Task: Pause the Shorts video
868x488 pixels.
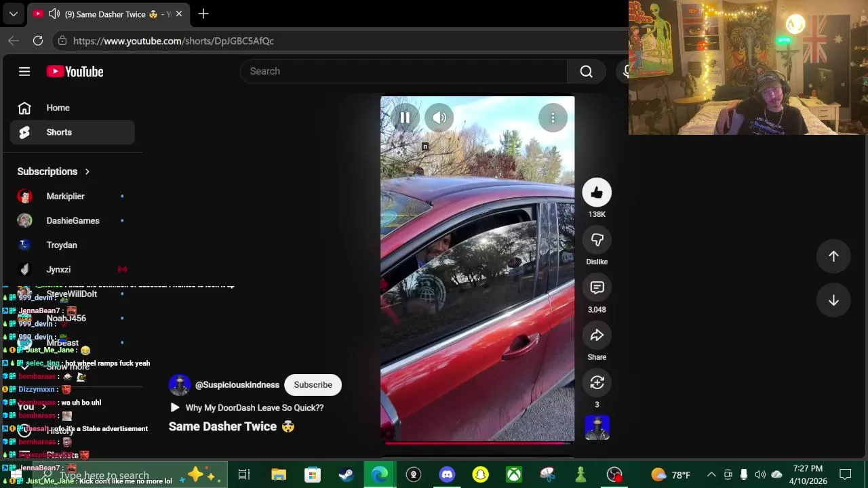Action: (x=405, y=118)
